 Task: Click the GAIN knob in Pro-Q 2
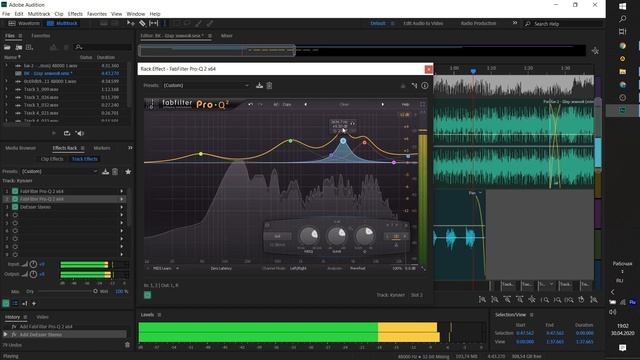pyautogui.click(x=337, y=236)
